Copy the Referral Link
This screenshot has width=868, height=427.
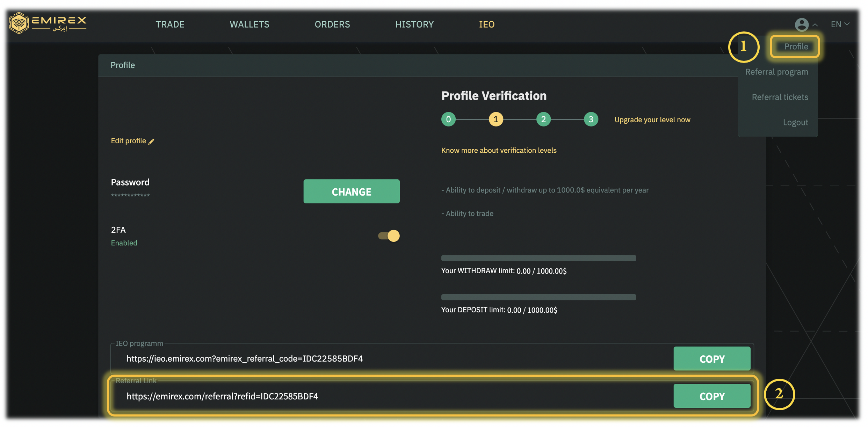coord(712,396)
